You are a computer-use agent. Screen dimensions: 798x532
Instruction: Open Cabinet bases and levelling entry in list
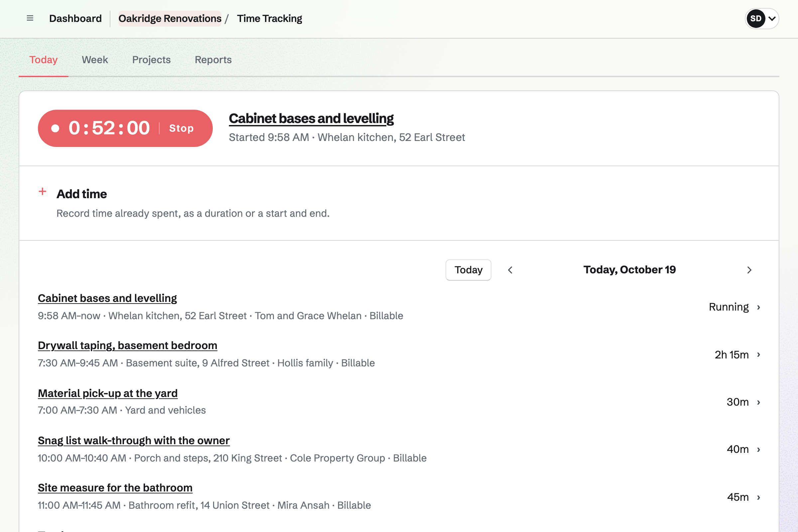pyautogui.click(x=107, y=298)
